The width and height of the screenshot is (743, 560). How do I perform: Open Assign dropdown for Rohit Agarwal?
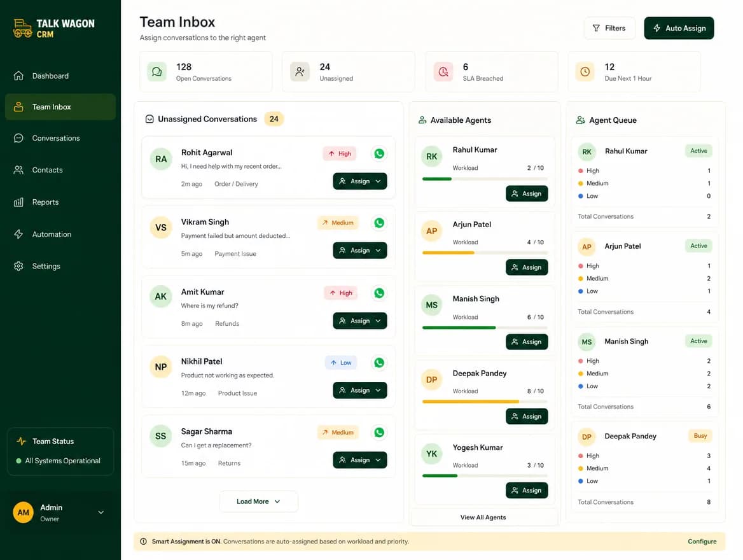(x=360, y=181)
